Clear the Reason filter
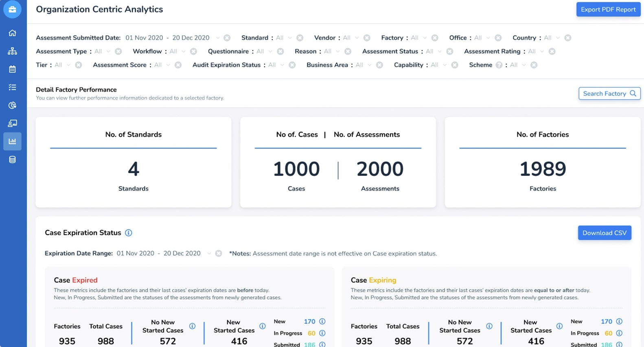The image size is (644, 347). pyautogui.click(x=348, y=51)
